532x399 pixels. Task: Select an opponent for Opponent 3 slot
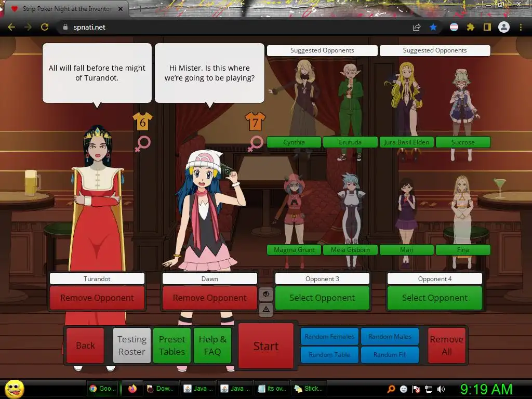(322, 298)
